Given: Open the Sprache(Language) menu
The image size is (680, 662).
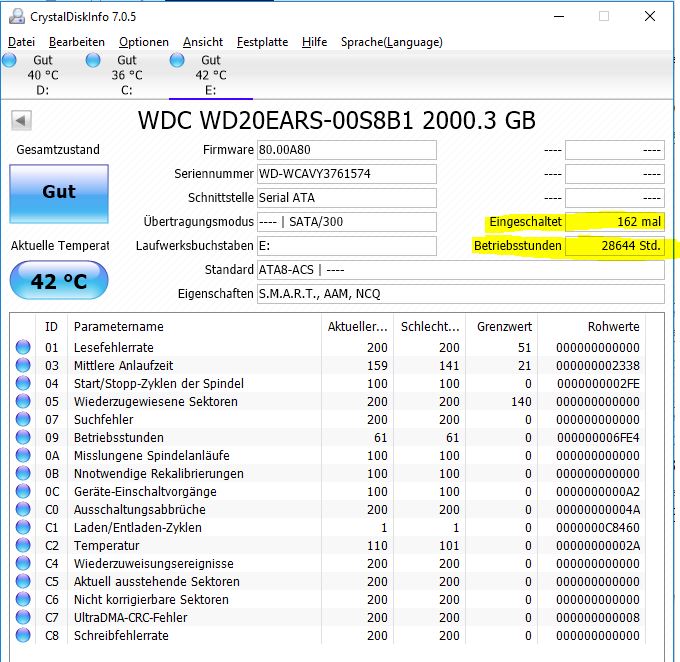Looking at the screenshot, I should 392,42.
